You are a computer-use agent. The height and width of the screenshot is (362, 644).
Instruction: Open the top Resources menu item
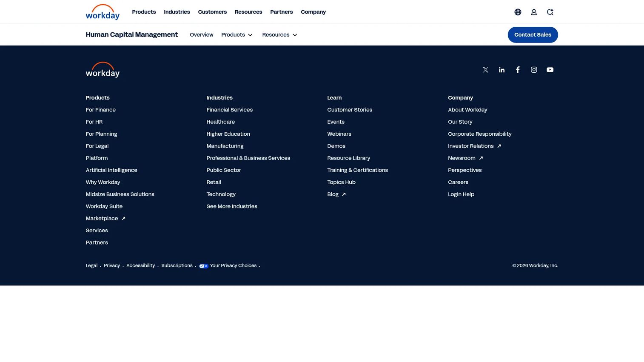tap(248, 12)
